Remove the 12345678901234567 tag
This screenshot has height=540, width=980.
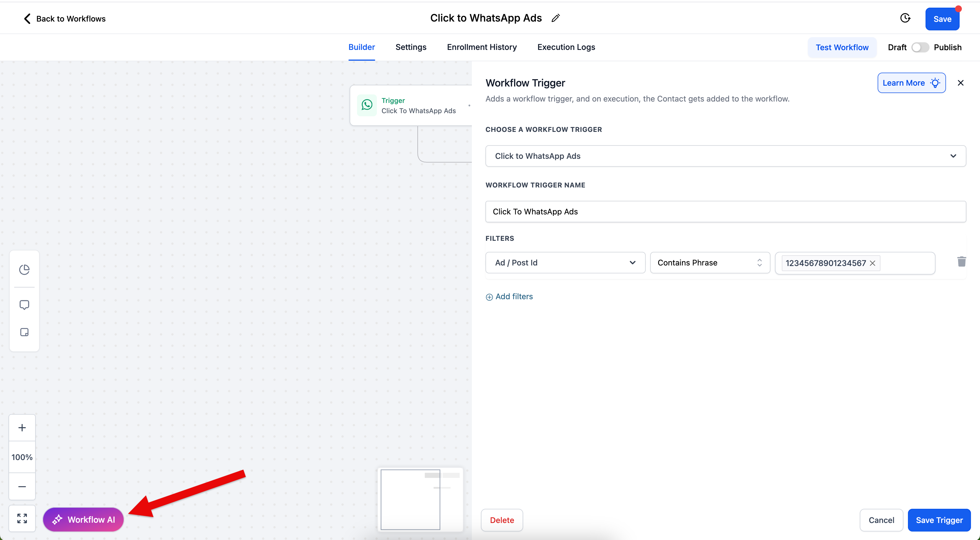[873, 263]
